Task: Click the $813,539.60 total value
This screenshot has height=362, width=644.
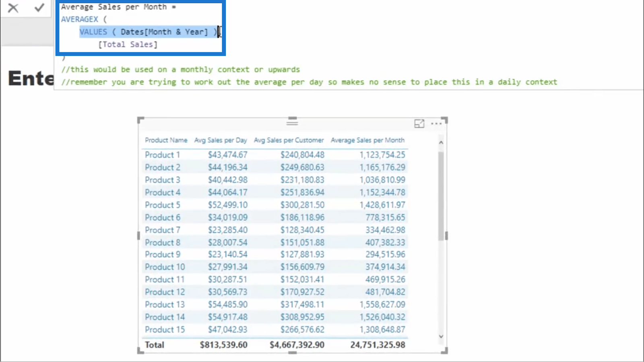Action: click(x=223, y=345)
